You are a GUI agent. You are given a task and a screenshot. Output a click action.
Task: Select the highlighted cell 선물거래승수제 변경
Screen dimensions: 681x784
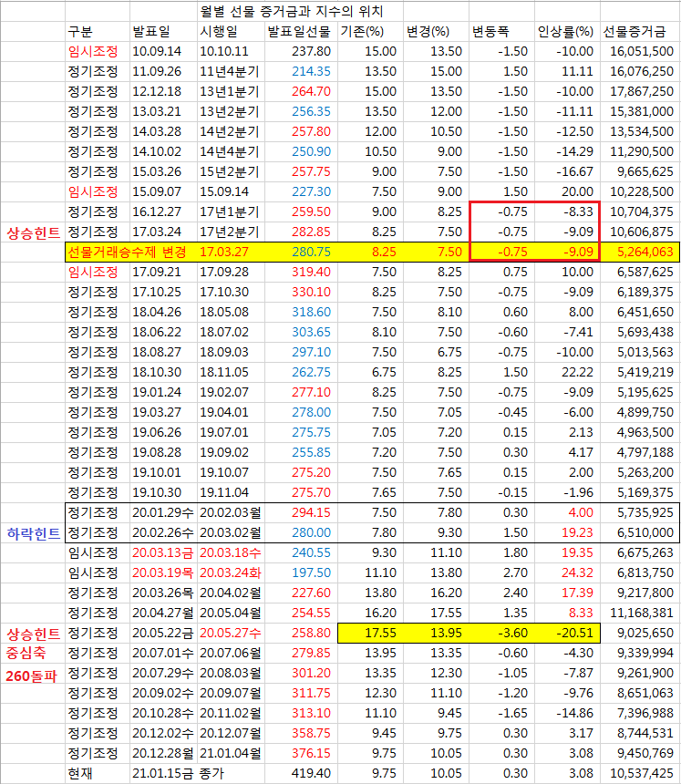click(127, 252)
